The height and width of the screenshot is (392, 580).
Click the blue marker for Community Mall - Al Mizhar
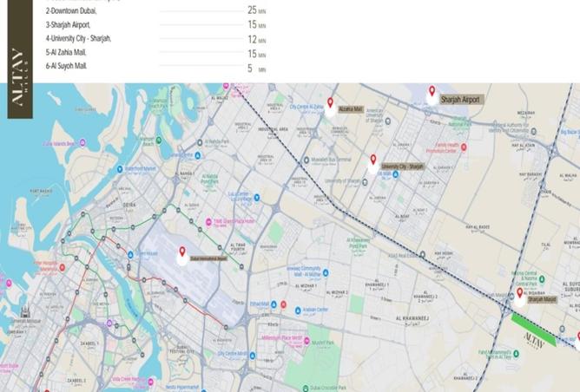[326, 272]
